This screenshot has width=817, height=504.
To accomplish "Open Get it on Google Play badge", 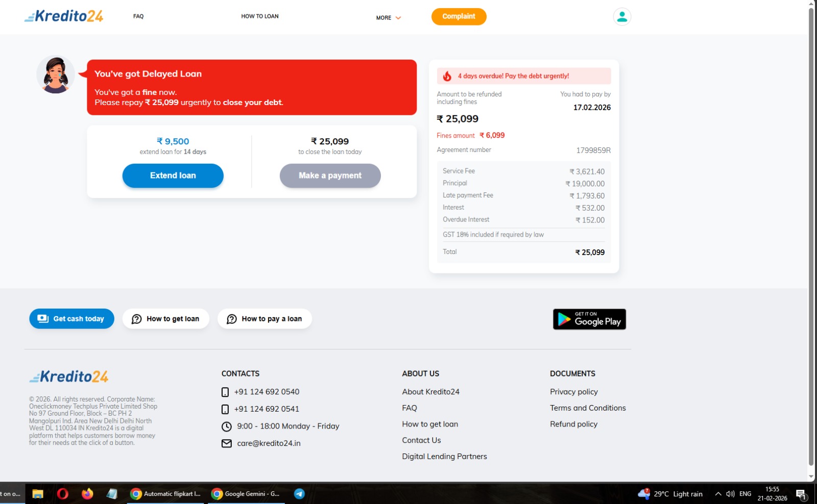I will tap(589, 319).
